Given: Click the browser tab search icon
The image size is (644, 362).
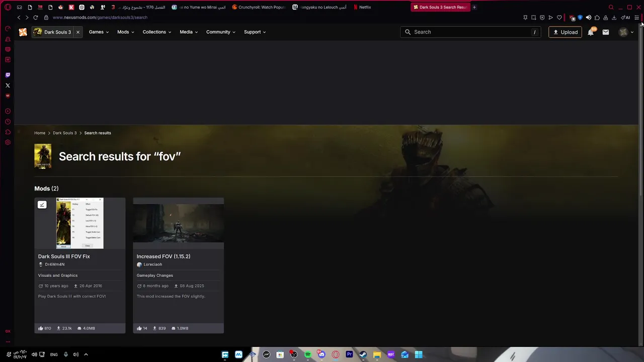Looking at the screenshot, I should [611, 7].
